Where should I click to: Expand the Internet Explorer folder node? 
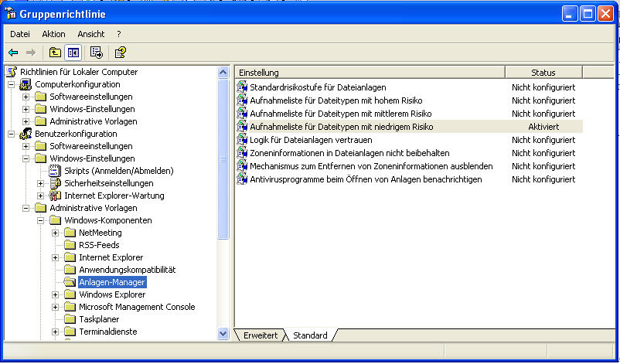pyautogui.click(x=56, y=257)
